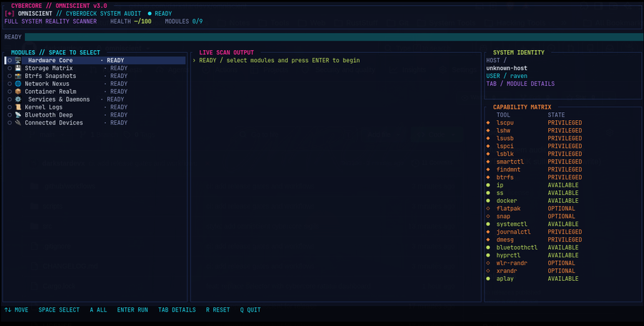Click the hollow diamond marker beside flatpak

tap(488, 209)
